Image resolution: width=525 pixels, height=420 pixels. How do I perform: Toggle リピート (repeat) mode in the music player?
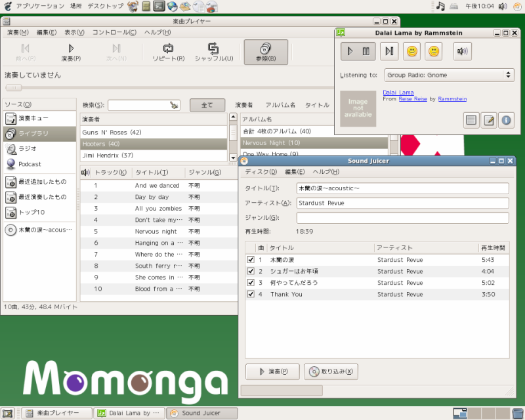169,52
